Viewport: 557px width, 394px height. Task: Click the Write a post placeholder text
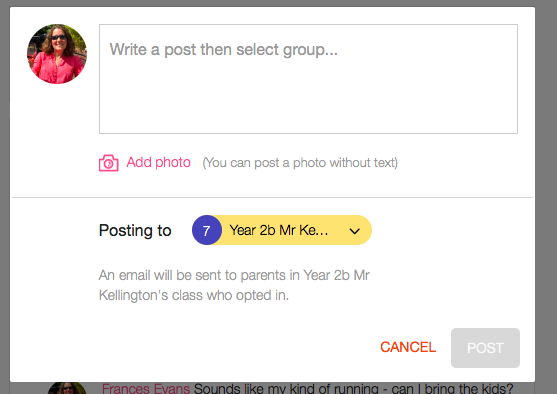pyautogui.click(x=223, y=49)
